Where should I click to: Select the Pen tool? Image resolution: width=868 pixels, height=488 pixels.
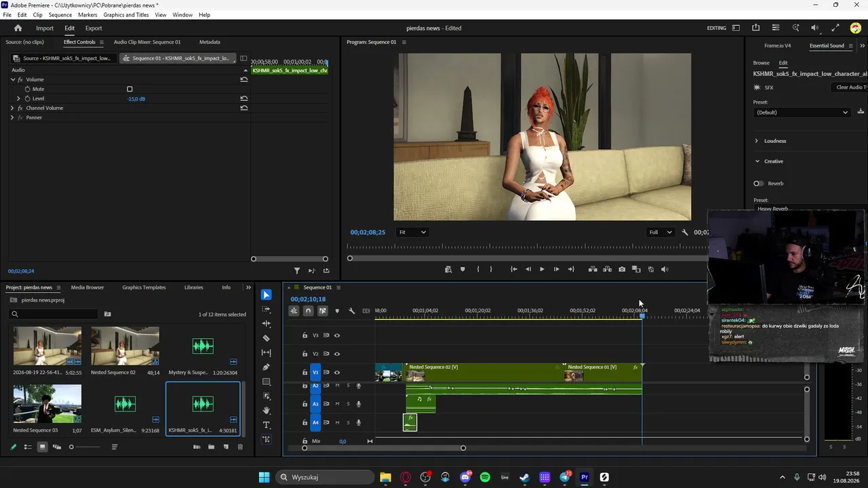tap(267, 367)
